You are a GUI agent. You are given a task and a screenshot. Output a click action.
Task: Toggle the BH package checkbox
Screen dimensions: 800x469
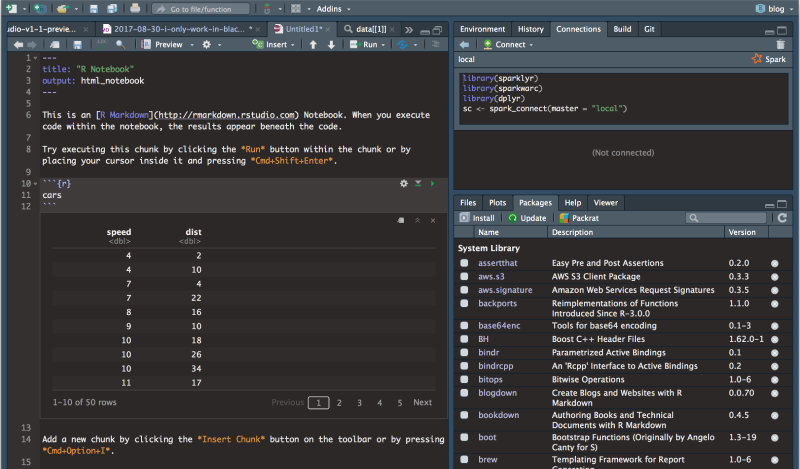(464, 339)
